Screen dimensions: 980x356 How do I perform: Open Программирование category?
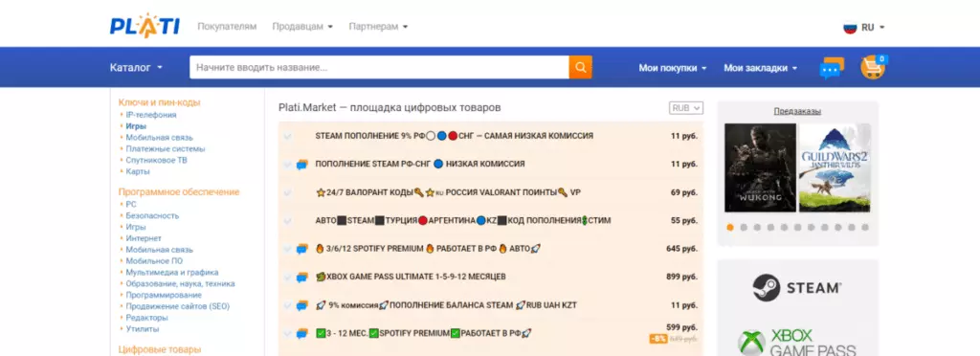tap(163, 295)
